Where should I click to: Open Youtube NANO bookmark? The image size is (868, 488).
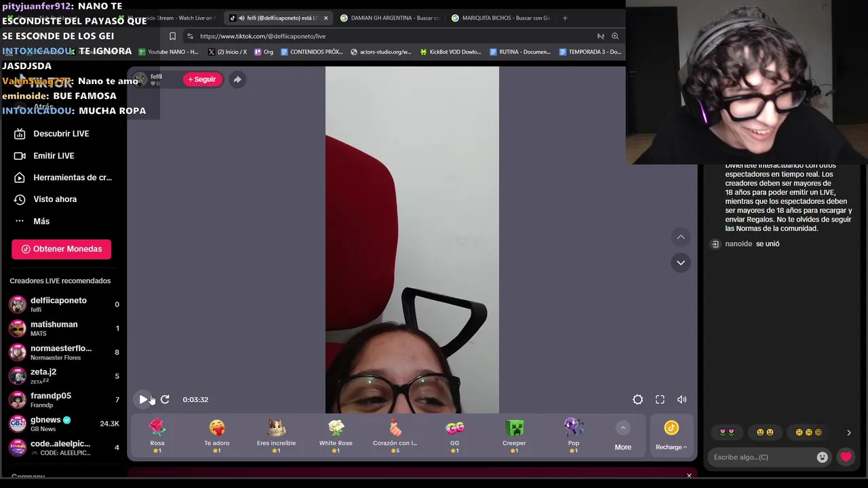(168, 52)
